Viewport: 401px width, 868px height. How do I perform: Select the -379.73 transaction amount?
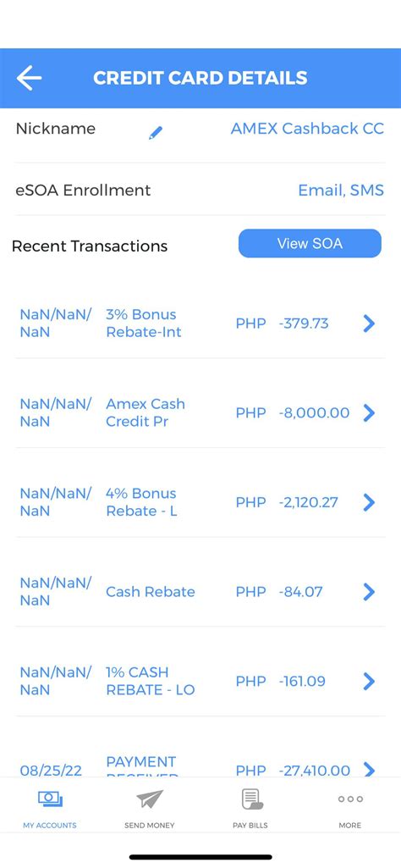pos(304,323)
